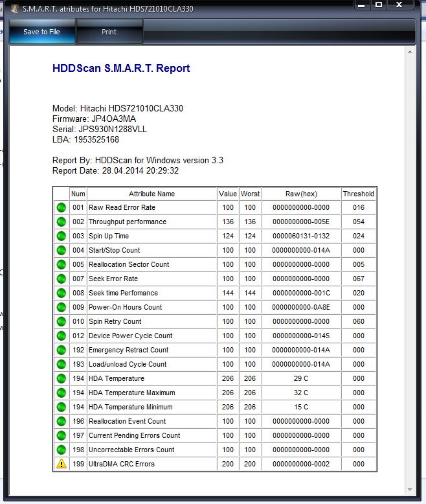Click green status icon for Start/Stop Count
Image resolution: width=426 pixels, height=504 pixels.
(62, 251)
